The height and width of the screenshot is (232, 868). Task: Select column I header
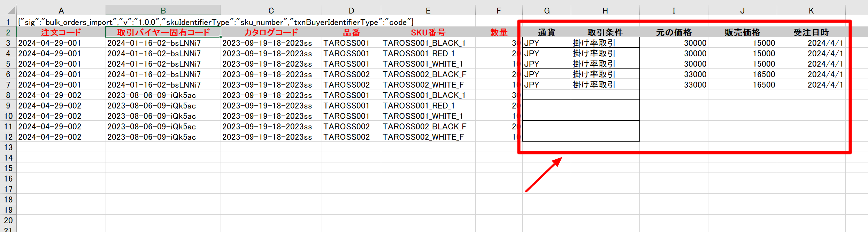(674, 10)
